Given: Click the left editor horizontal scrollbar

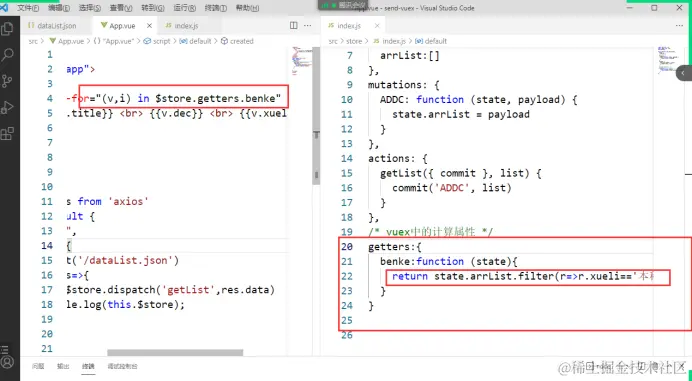Looking at the screenshot, I should click(x=175, y=352).
